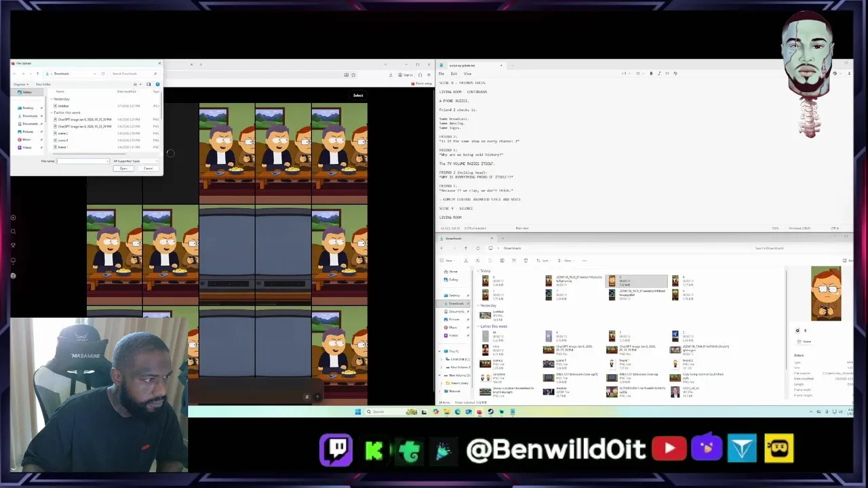The image size is (868, 488).
Task: Collapse the Yesterday group in upload dialog
Action: click(x=51, y=99)
